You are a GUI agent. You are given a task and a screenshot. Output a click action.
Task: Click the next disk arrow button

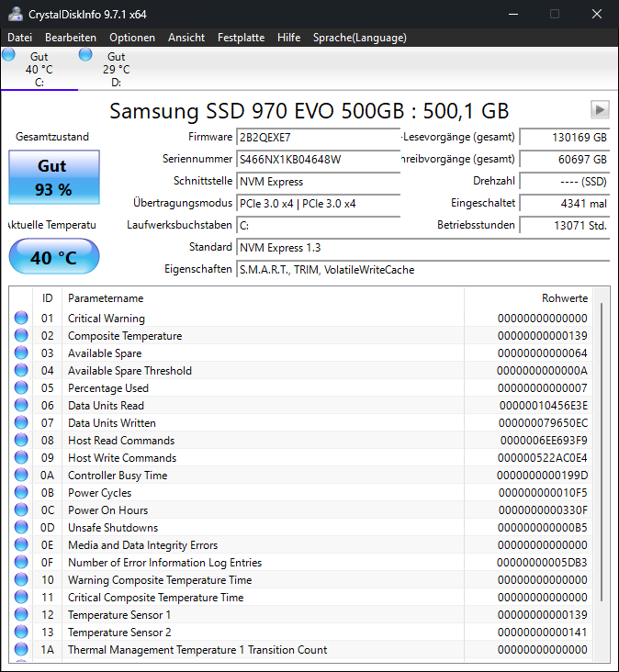[x=600, y=110]
